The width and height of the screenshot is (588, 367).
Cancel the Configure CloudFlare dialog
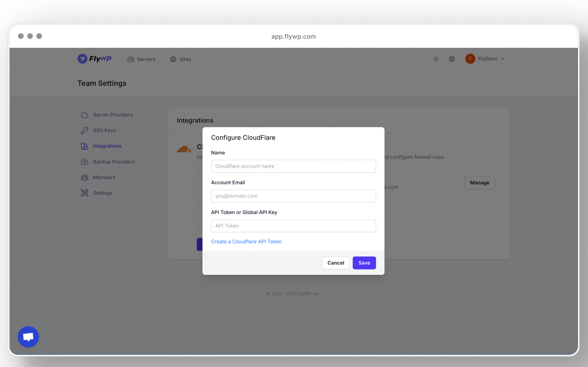click(x=336, y=263)
